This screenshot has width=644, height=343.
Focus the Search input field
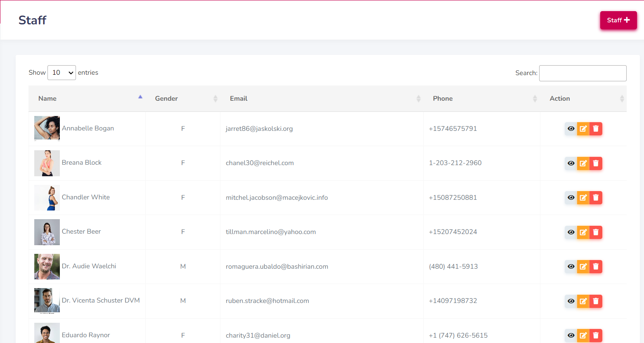click(x=582, y=73)
